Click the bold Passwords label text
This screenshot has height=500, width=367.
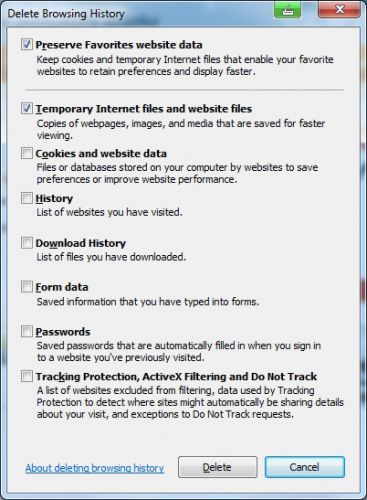[x=63, y=332]
